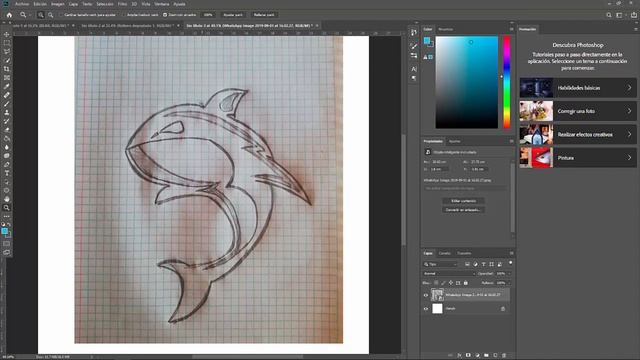Toggle lock transparent pixels

pyautogui.click(x=436, y=282)
